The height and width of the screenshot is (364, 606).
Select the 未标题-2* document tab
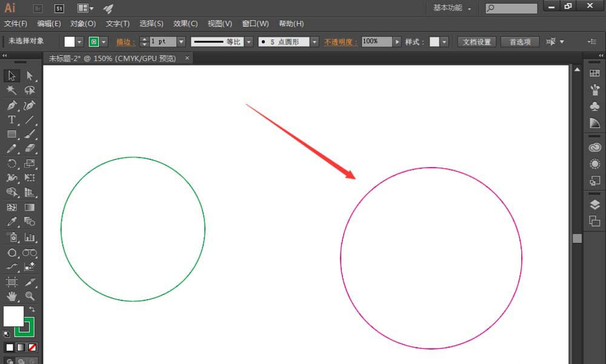pyautogui.click(x=112, y=58)
